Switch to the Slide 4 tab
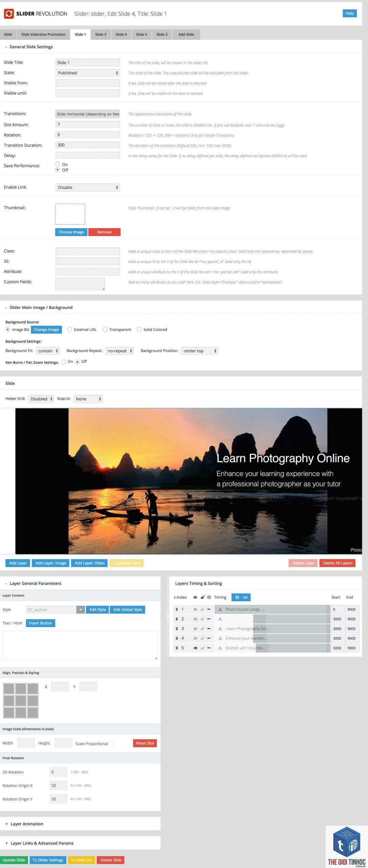Screen dimensions: 368x868 coord(121,34)
